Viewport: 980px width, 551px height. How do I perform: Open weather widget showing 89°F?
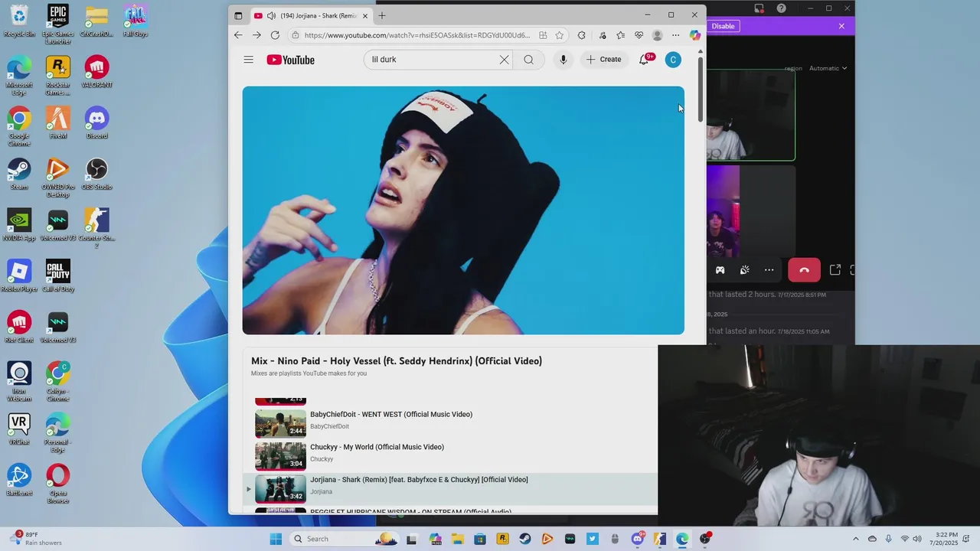pyautogui.click(x=35, y=539)
